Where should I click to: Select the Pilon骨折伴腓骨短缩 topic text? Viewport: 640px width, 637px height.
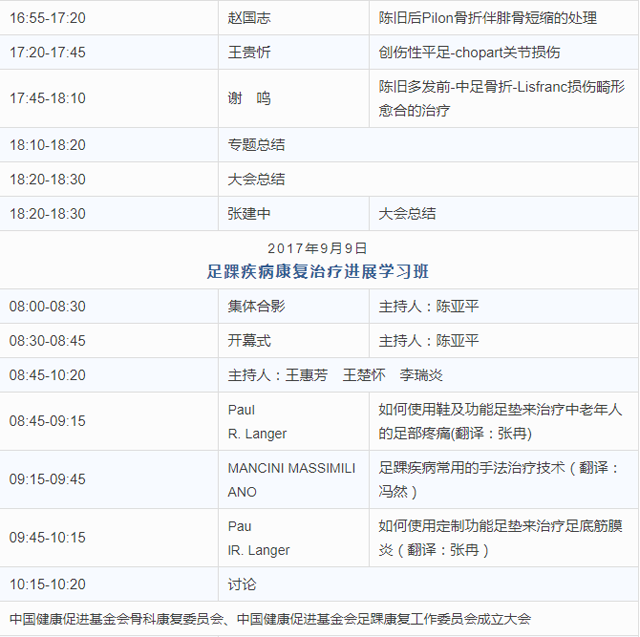pos(487,18)
